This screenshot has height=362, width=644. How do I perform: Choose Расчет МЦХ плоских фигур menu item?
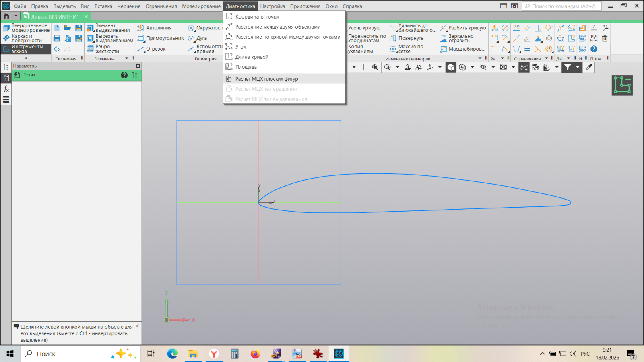point(266,79)
